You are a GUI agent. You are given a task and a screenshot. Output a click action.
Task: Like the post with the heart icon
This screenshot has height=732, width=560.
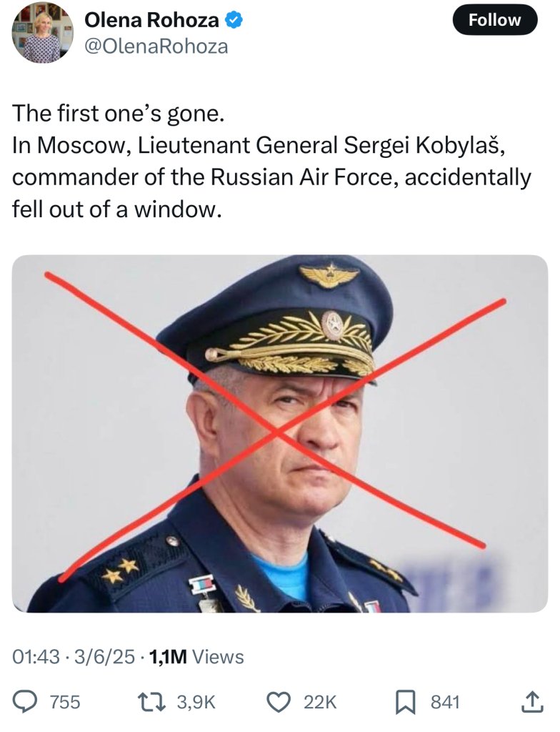(279, 702)
